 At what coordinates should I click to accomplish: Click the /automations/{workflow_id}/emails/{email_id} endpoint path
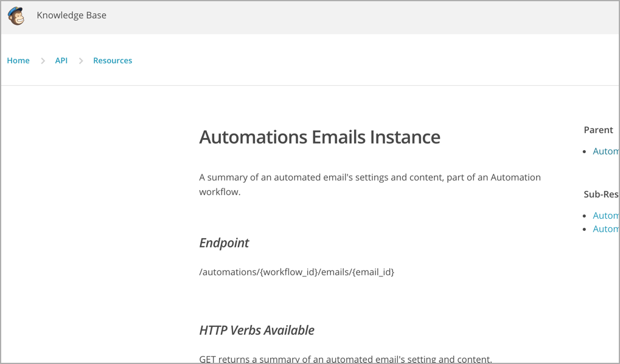point(296,272)
